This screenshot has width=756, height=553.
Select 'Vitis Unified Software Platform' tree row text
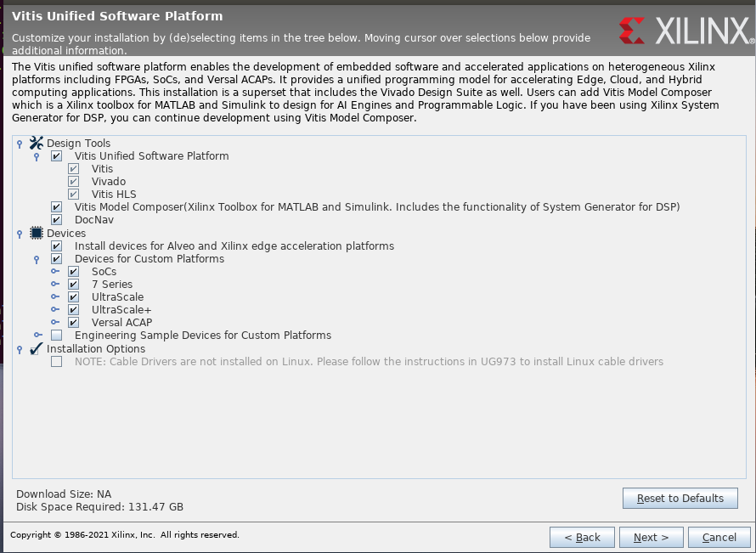[151, 155]
